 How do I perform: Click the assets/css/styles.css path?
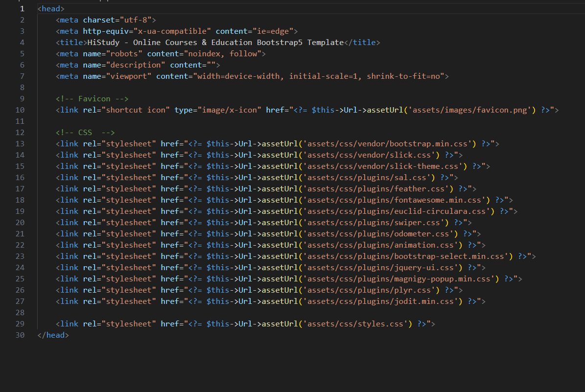[x=355, y=324]
